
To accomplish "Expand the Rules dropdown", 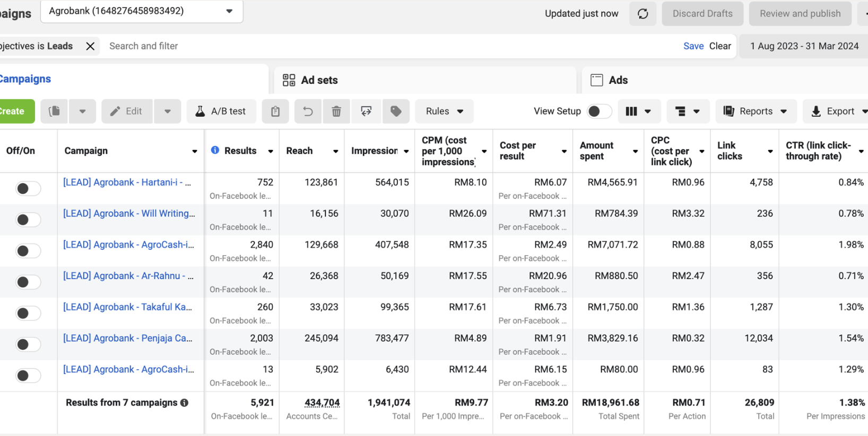I will point(444,111).
